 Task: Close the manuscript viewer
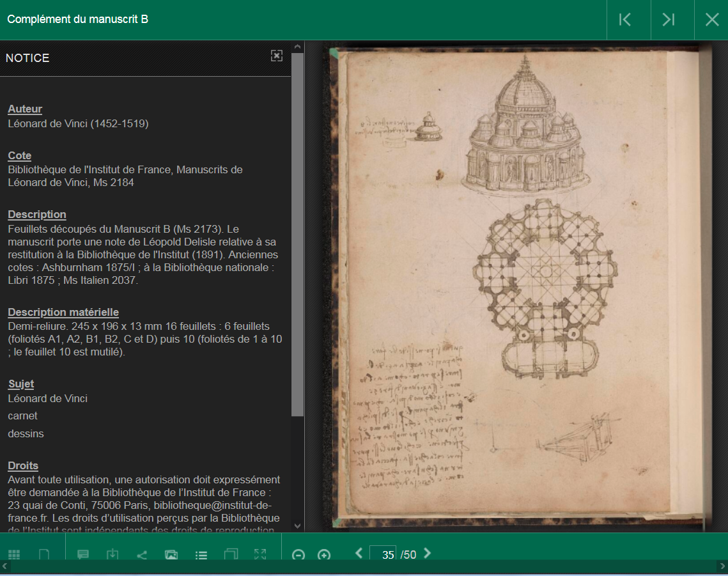point(712,20)
